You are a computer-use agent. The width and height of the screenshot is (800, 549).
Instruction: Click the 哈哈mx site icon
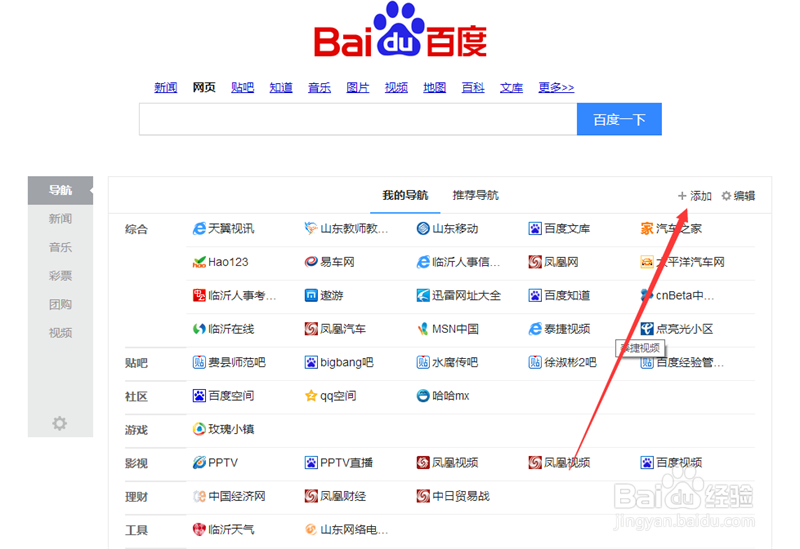point(423,396)
